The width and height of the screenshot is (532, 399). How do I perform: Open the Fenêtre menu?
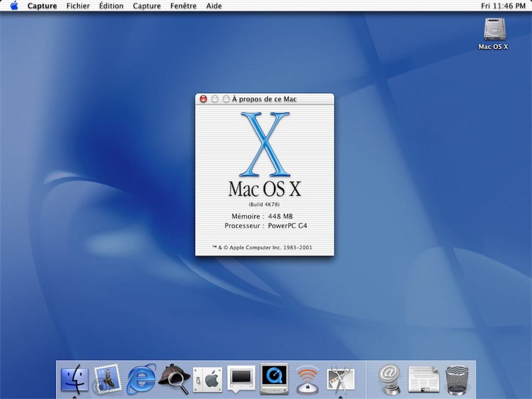click(183, 6)
